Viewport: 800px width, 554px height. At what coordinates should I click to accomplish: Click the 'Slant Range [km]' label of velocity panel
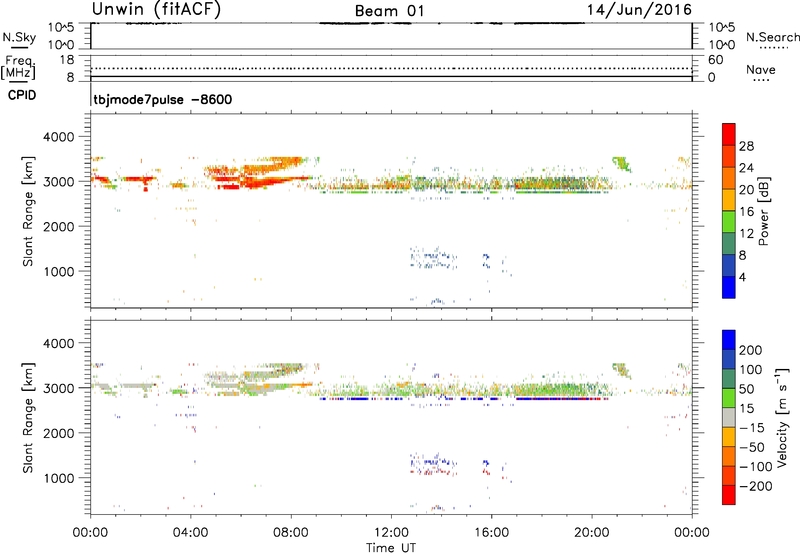coord(28,418)
